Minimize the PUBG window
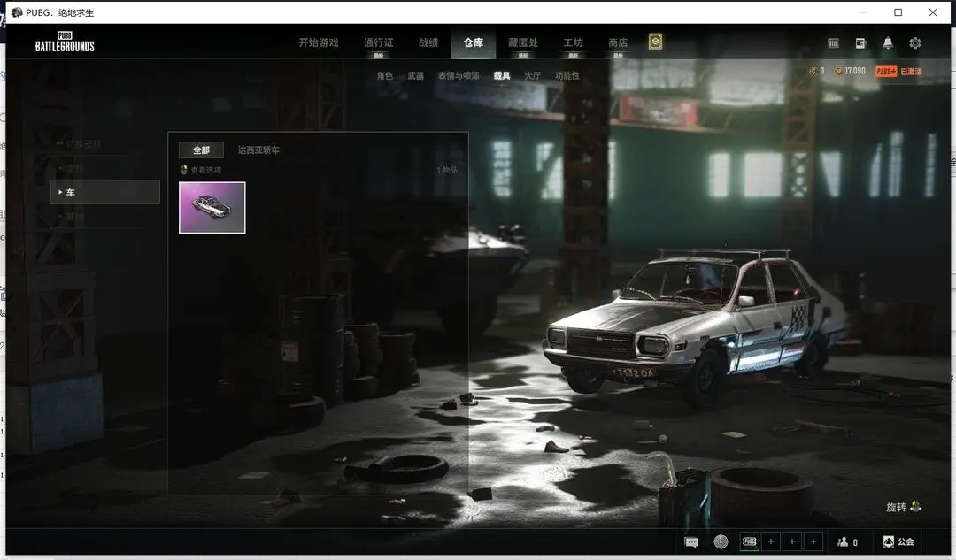Image resolution: width=956 pixels, height=560 pixels. (x=864, y=12)
